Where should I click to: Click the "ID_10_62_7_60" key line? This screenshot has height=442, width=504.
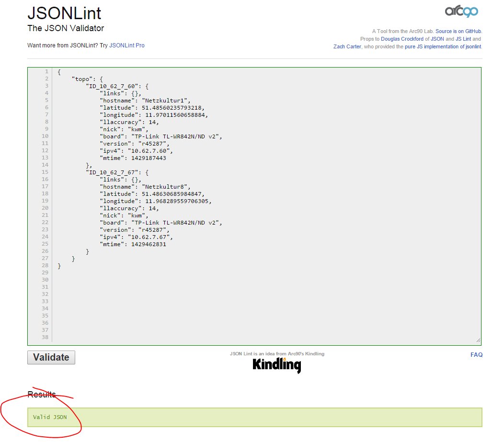(x=117, y=86)
